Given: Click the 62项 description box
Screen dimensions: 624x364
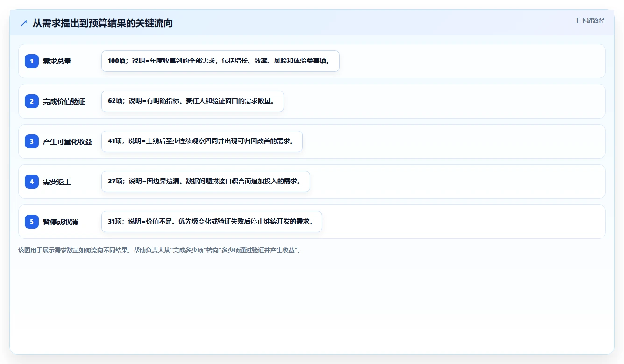Looking at the screenshot, I should tap(192, 101).
